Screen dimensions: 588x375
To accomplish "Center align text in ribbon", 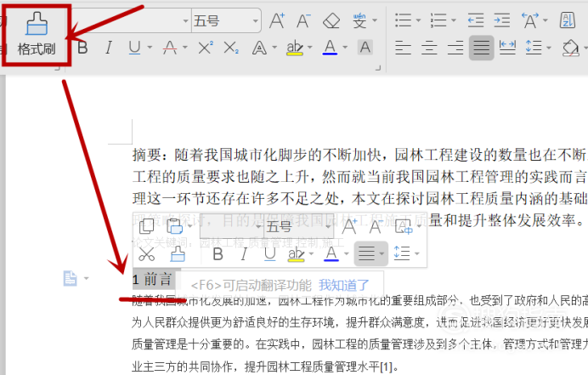I will point(429,48).
